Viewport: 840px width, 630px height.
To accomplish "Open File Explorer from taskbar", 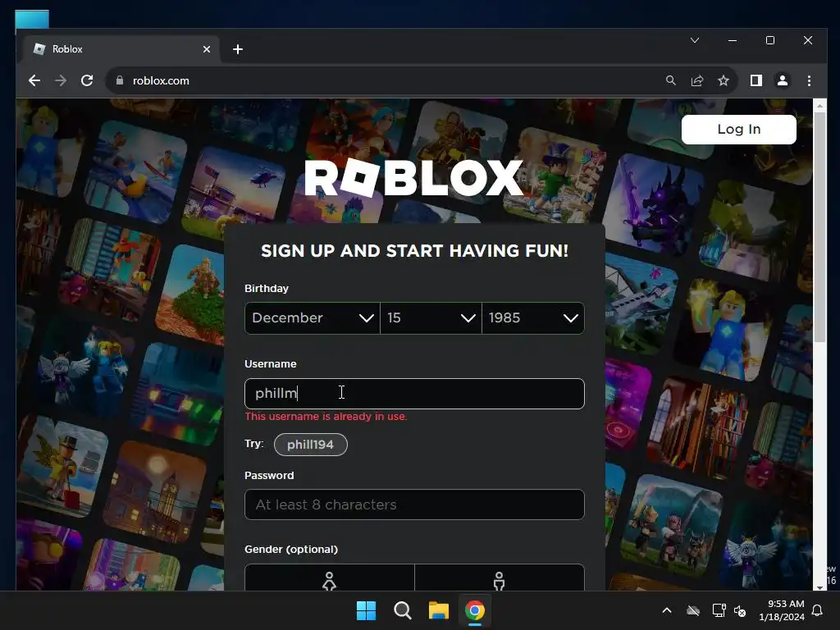I will pos(439,610).
